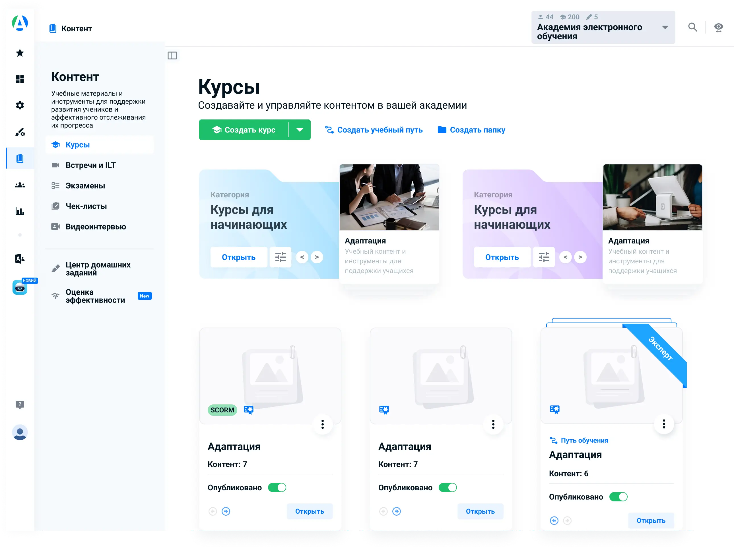Screen dimensions: 734x560
Task: Select Экзамены in the Content menu
Action: pyautogui.click(x=99, y=186)
